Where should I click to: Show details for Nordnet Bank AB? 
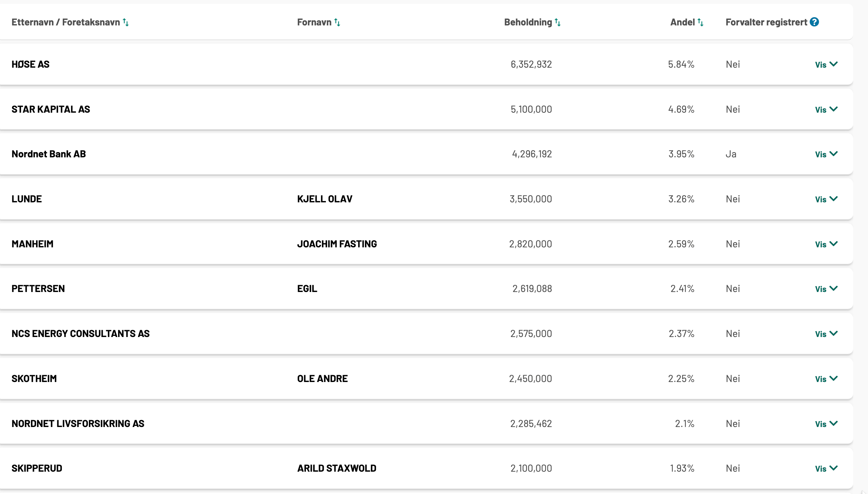[x=826, y=154]
